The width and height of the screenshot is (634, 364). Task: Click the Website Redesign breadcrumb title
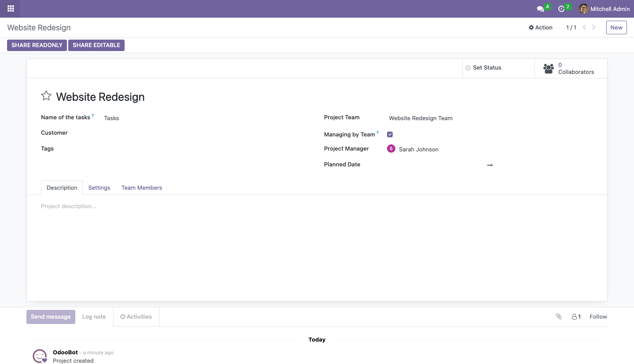[x=39, y=28]
